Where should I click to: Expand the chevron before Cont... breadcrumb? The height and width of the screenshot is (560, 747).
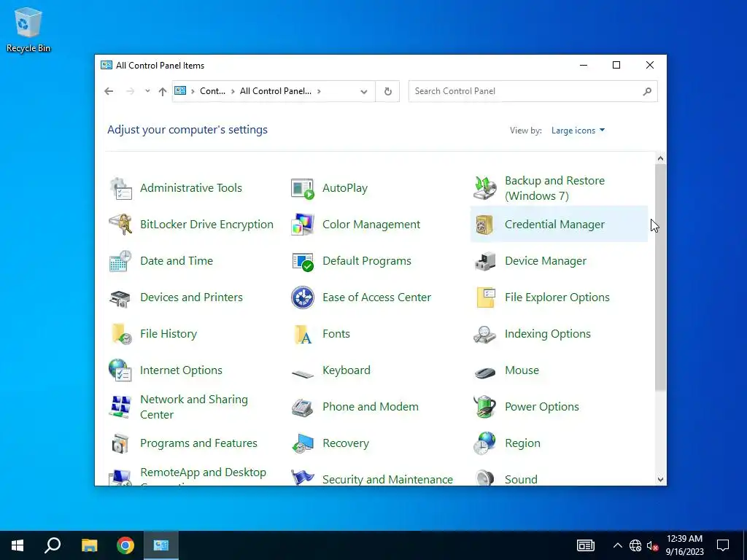(193, 91)
